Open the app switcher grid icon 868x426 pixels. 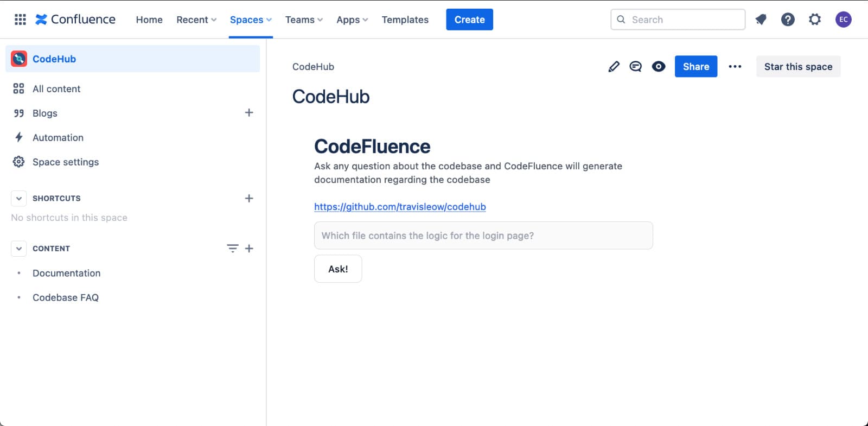[20, 20]
